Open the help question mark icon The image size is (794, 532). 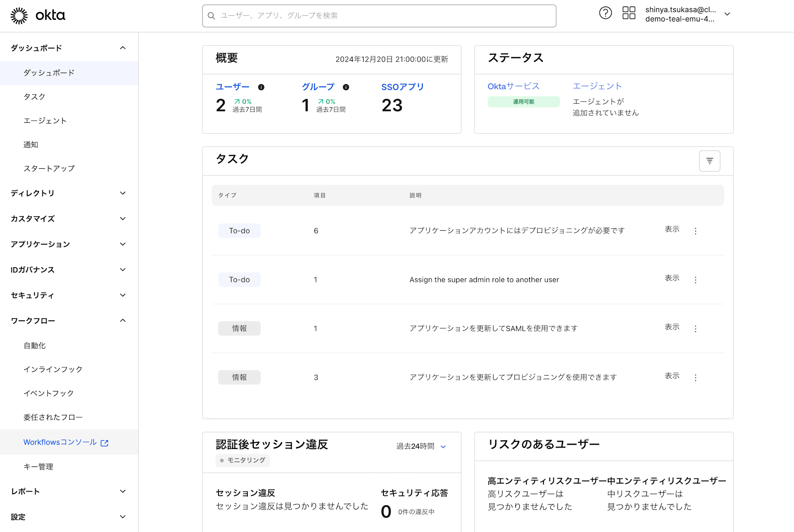[x=605, y=13]
